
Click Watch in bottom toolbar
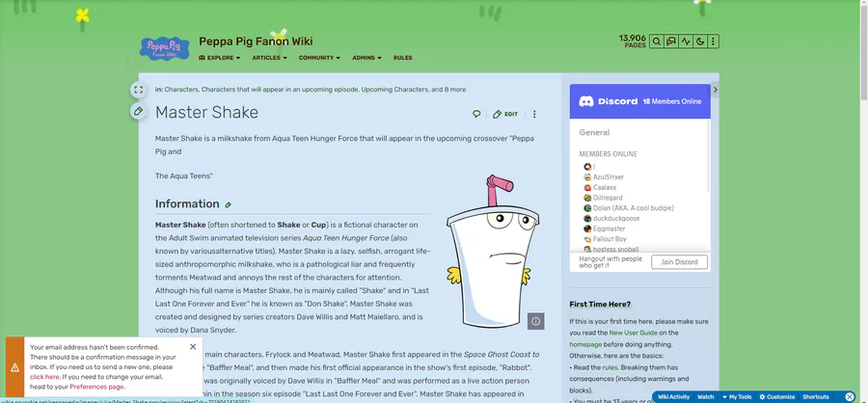705,397
